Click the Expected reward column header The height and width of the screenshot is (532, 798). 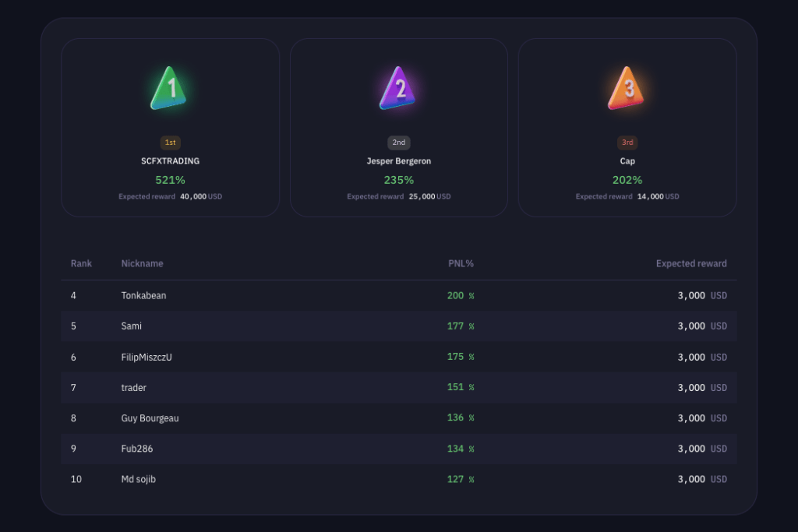coord(691,264)
